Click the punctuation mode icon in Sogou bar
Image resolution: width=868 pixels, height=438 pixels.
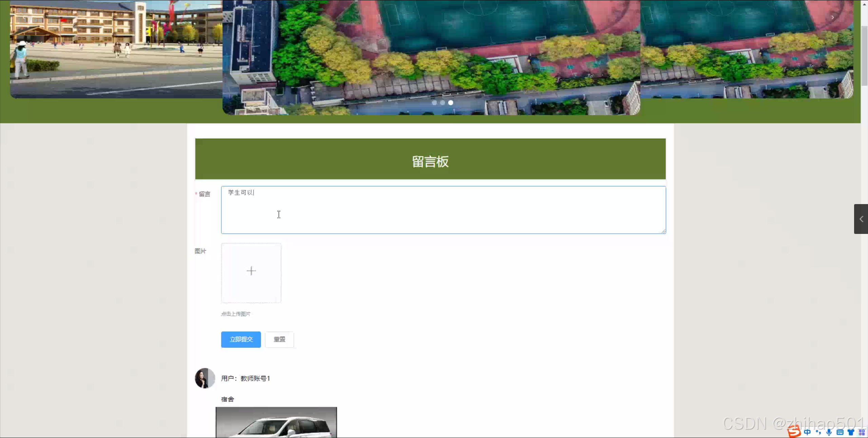tap(818, 433)
